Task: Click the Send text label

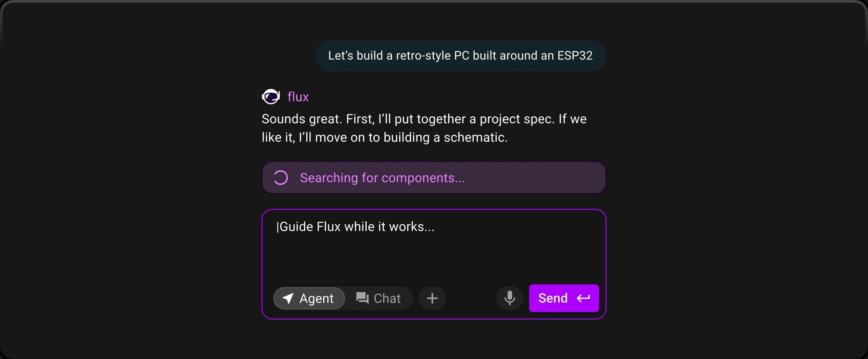Action: 553,298
